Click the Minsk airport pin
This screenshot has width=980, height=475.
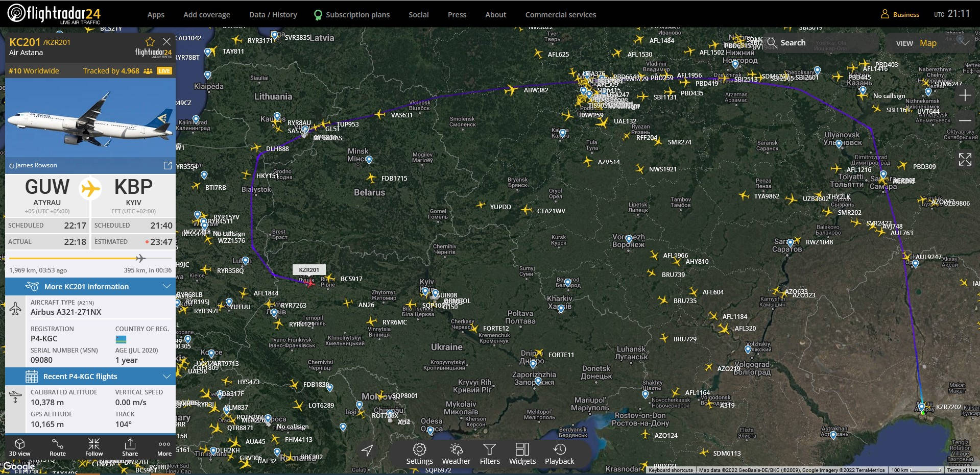(x=369, y=160)
